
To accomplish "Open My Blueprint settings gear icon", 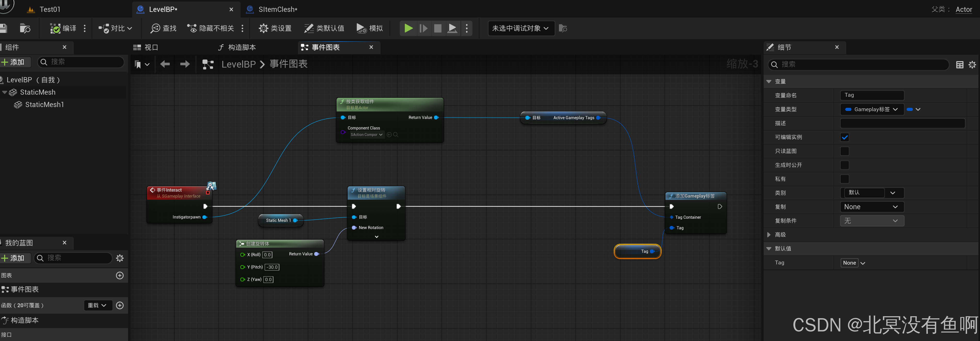I will point(120,258).
